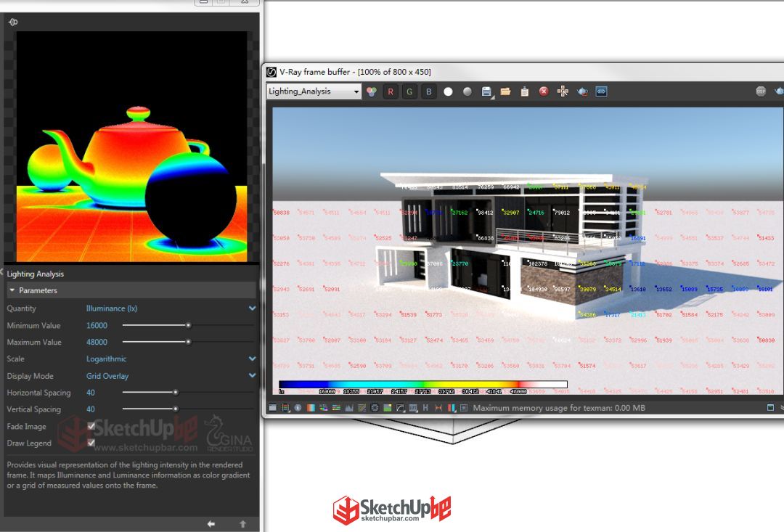Adjust the Minimum Value slider
This screenshot has height=532, width=784.
coord(188,325)
